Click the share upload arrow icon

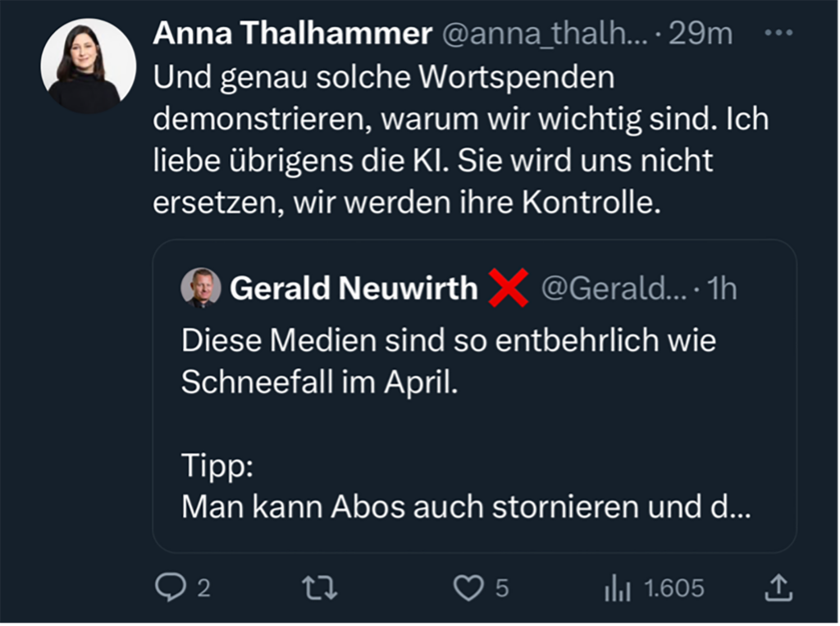[x=778, y=587]
